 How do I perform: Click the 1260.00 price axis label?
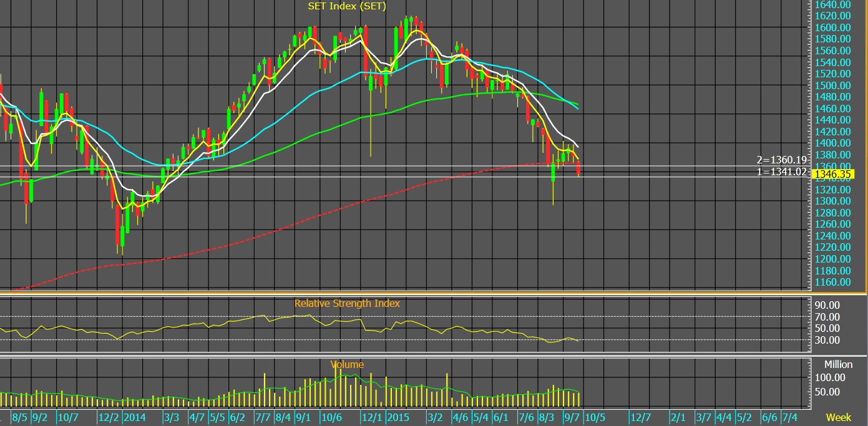click(x=833, y=224)
